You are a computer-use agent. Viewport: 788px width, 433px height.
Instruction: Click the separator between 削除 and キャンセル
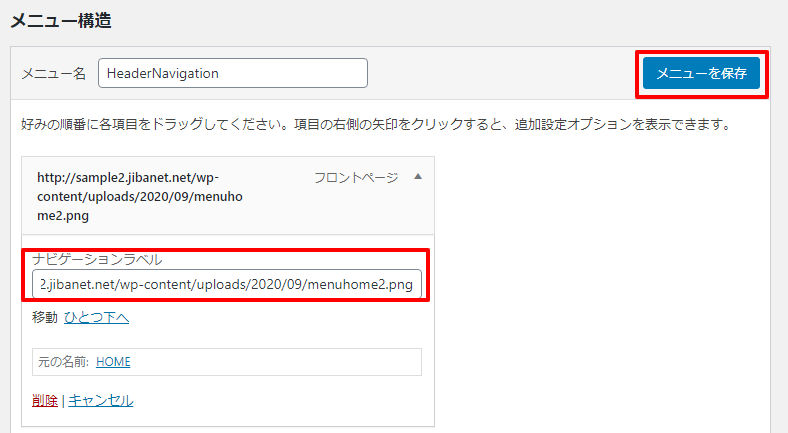(x=63, y=401)
